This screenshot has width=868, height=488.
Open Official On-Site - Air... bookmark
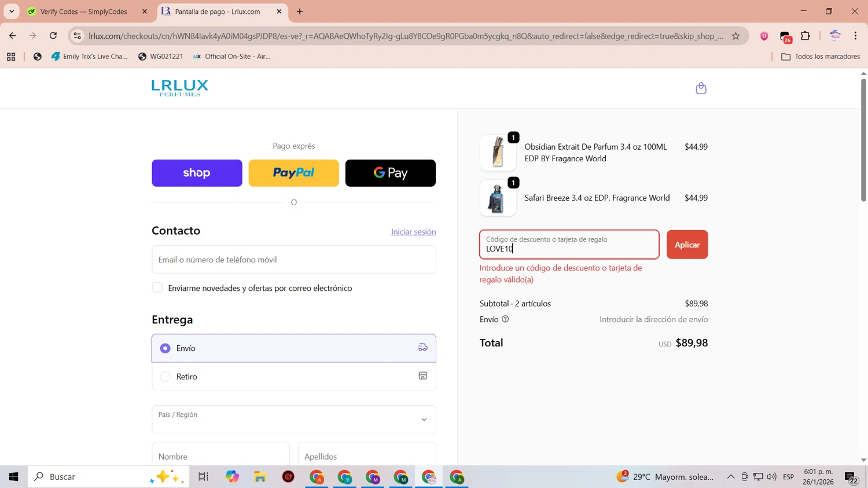pos(231,57)
